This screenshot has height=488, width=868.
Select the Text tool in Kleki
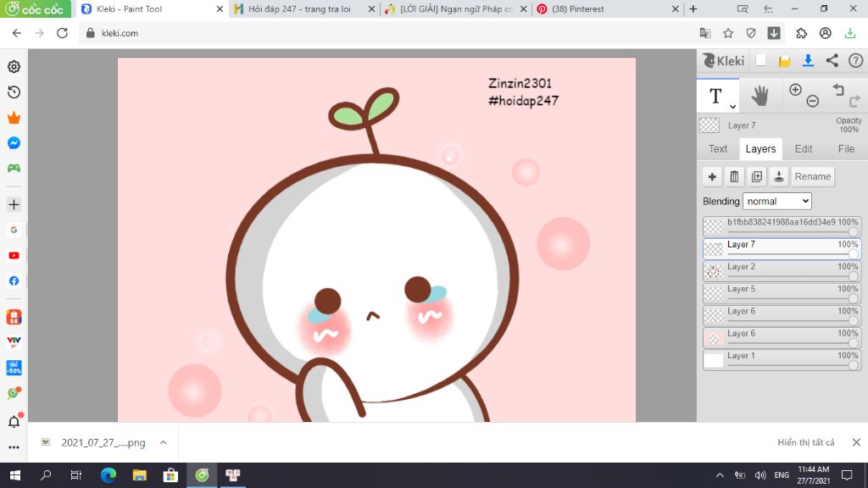pyautogui.click(x=715, y=96)
